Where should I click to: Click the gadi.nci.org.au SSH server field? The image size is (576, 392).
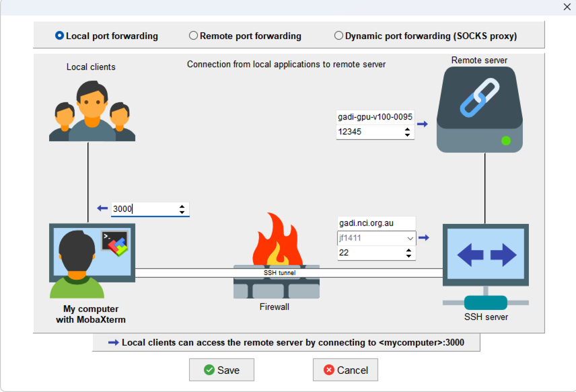pyautogui.click(x=375, y=223)
